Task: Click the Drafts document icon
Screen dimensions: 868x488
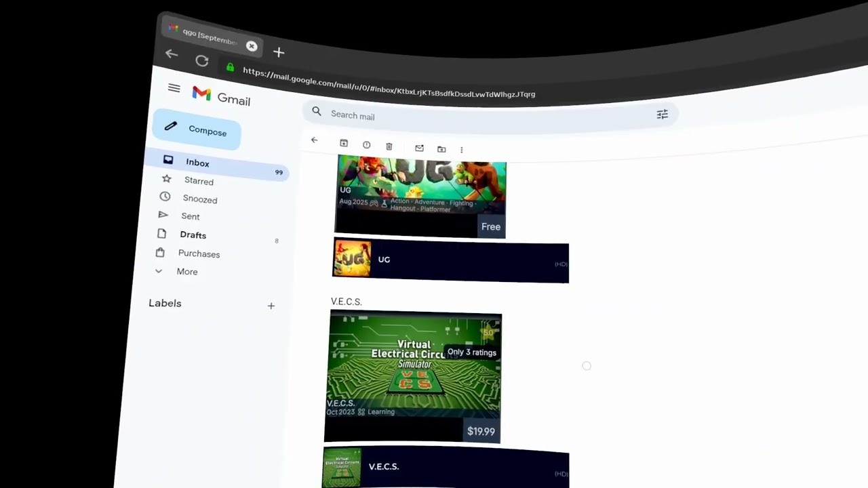Action: click(161, 234)
